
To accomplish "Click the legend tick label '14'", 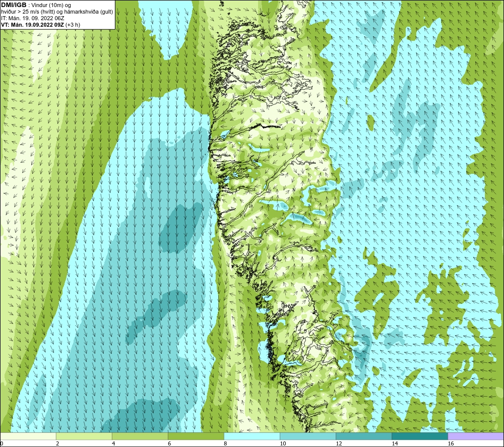I will coord(395,444).
